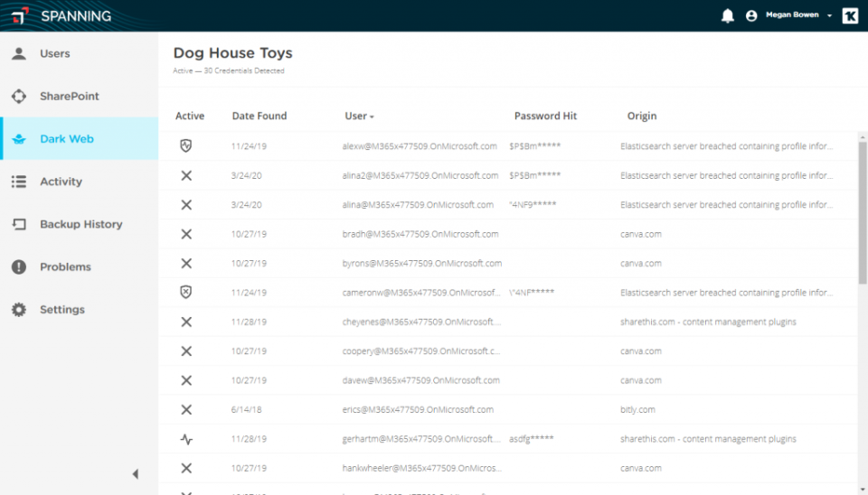The width and height of the screenshot is (868, 495).
Task: Click the scrollbar up arrow
Action: (x=863, y=136)
